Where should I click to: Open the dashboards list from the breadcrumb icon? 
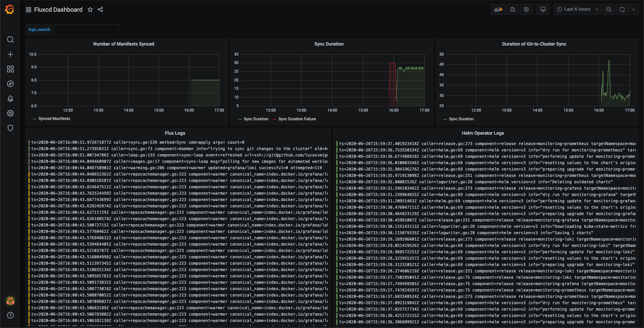tap(29, 9)
